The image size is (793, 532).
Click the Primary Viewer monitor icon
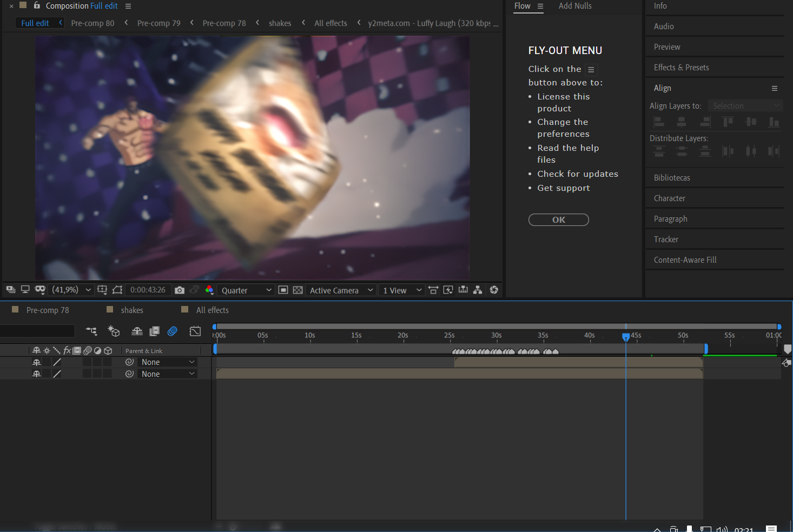[x=25, y=290]
